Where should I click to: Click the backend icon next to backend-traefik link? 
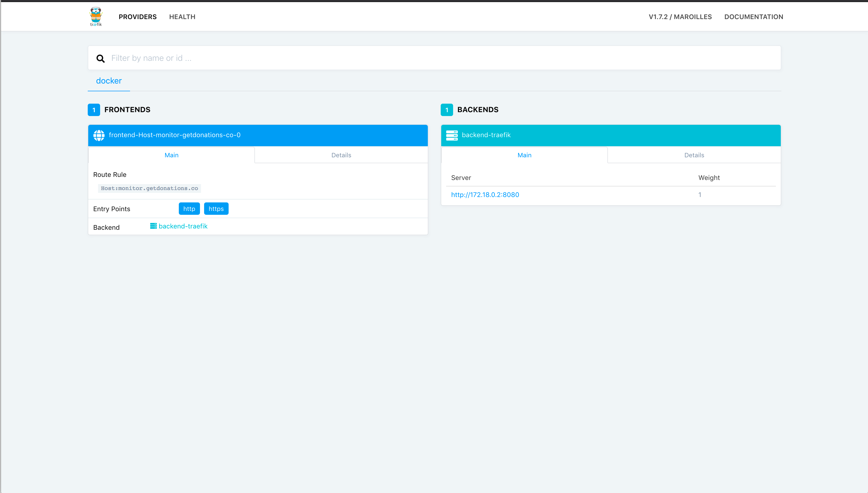point(153,226)
